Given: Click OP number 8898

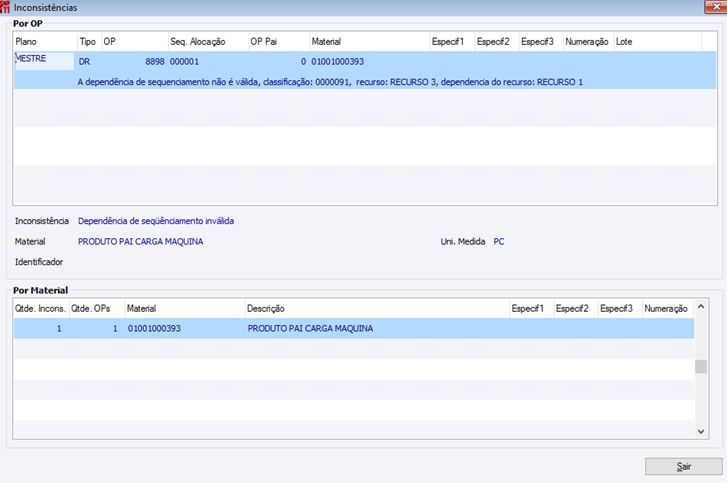Looking at the screenshot, I should pos(155,61).
